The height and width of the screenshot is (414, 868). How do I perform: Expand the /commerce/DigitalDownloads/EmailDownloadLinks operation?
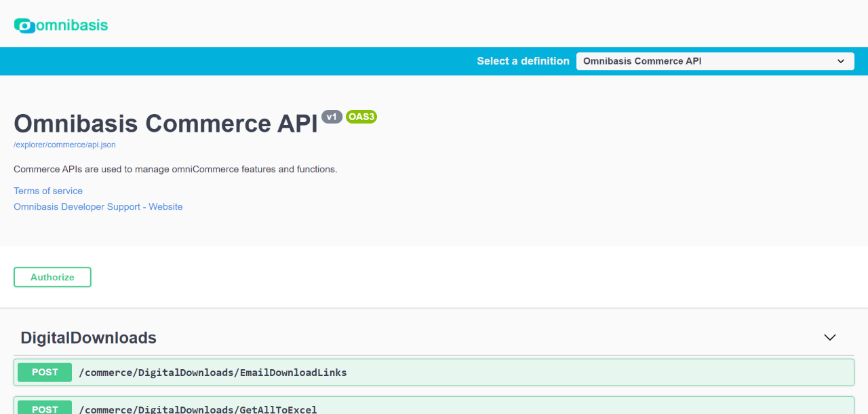pos(213,373)
